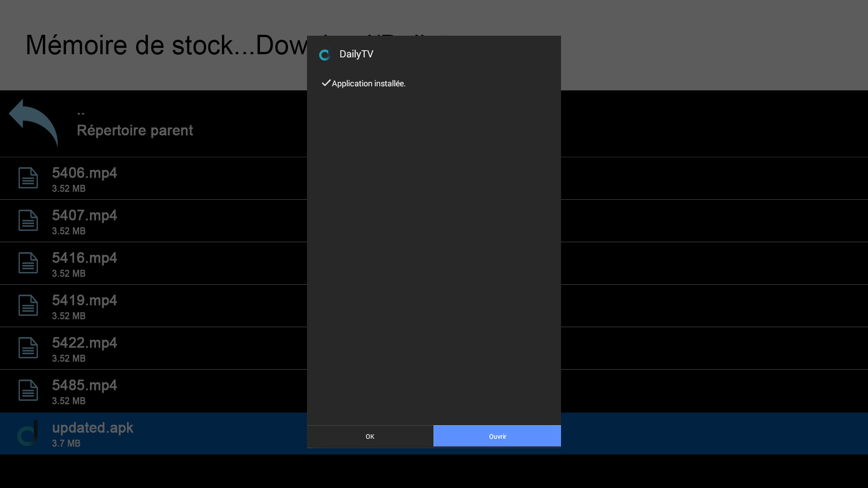Click the DailyTV app icon in dialog
This screenshot has height=488, width=868.
[x=325, y=54]
